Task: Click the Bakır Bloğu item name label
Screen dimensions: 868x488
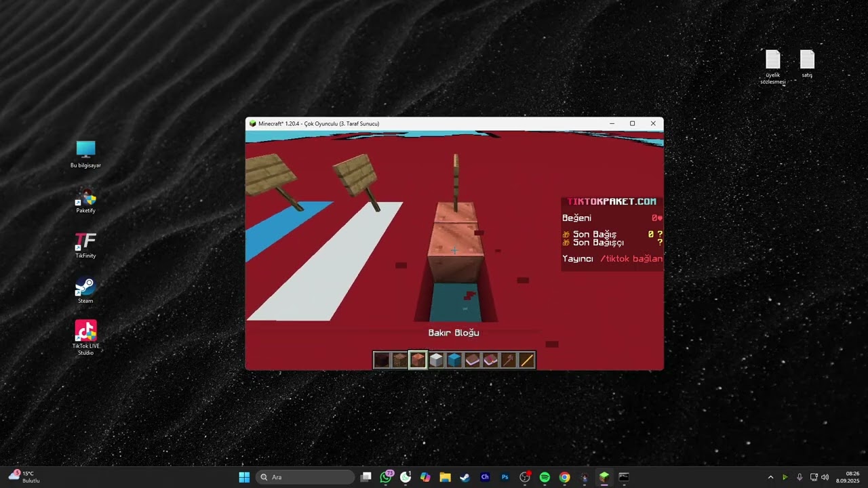Action: click(454, 333)
